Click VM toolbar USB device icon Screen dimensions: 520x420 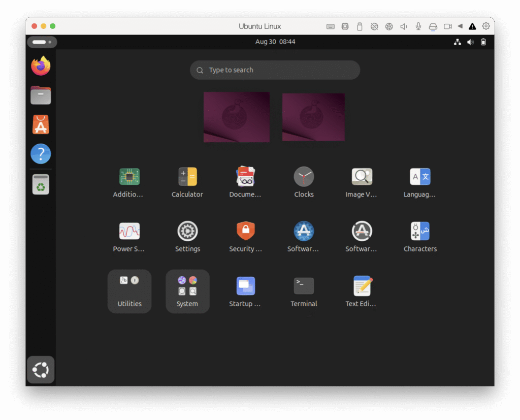click(x=360, y=26)
